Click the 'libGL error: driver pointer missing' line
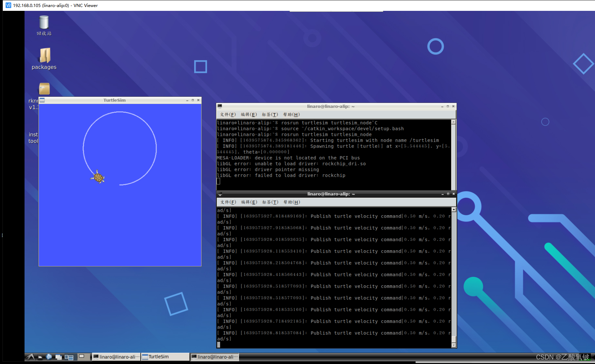This screenshot has height=364, width=595. coord(268,169)
